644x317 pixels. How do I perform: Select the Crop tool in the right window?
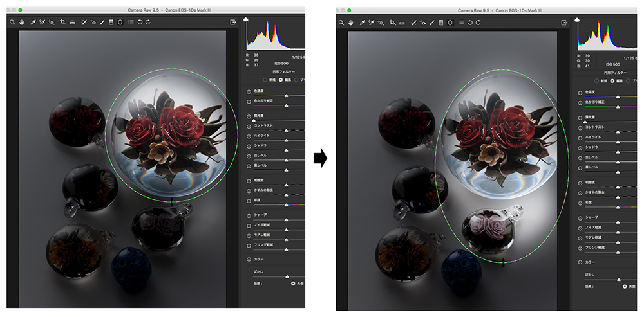(x=392, y=23)
